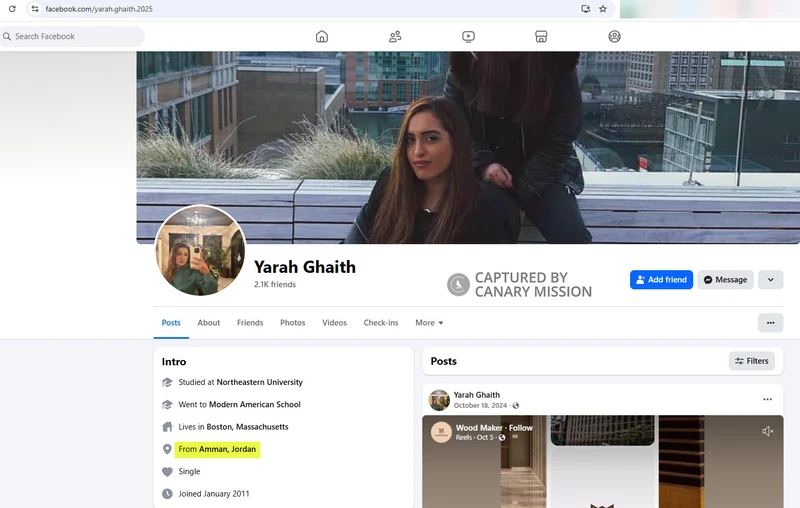Switch to the About tab
800x508 pixels.
coord(208,323)
